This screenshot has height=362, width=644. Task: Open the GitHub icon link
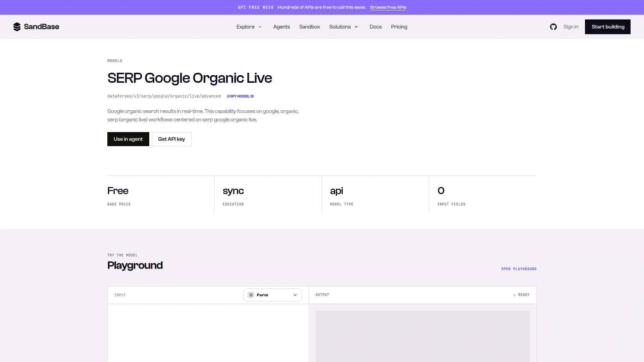tap(553, 27)
